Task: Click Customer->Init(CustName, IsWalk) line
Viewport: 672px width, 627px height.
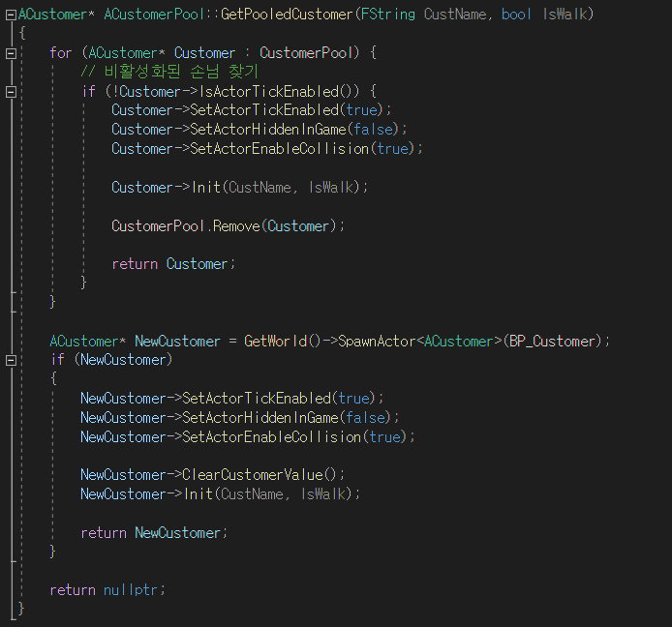Action: [x=239, y=187]
